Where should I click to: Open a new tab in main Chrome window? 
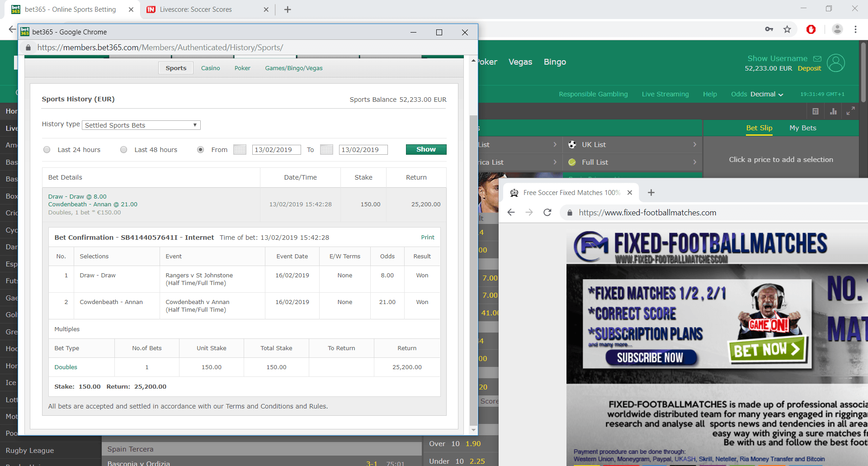[x=288, y=10]
